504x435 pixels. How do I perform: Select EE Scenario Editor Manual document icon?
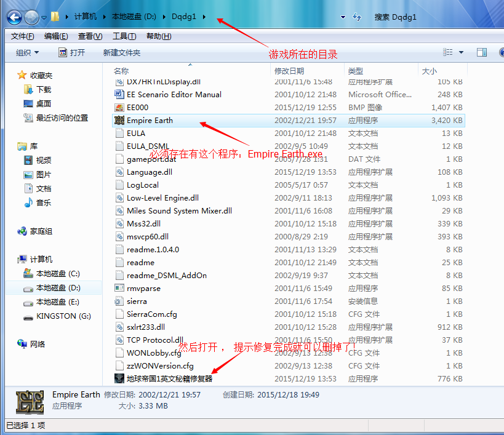click(x=119, y=95)
